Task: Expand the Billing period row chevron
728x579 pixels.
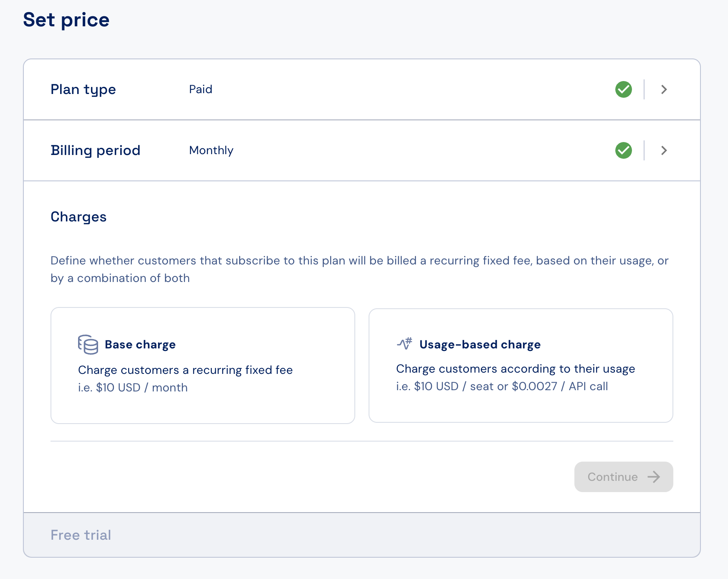Action: click(x=664, y=150)
